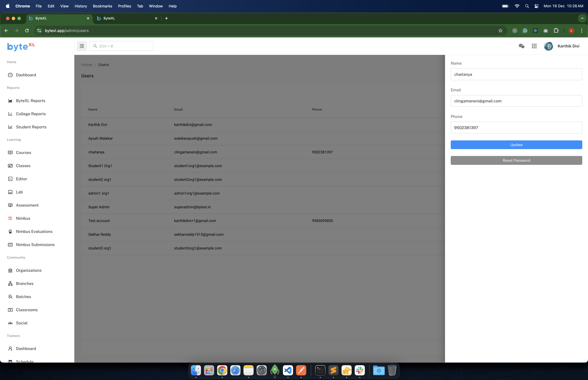Click the Update button
The image size is (588, 380).
click(x=516, y=145)
